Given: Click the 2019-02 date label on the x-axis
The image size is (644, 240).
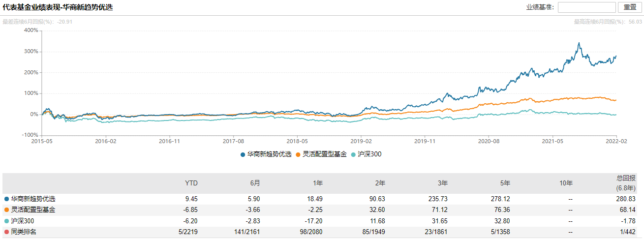Looking at the screenshot, I should pyautogui.click(x=361, y=140).
